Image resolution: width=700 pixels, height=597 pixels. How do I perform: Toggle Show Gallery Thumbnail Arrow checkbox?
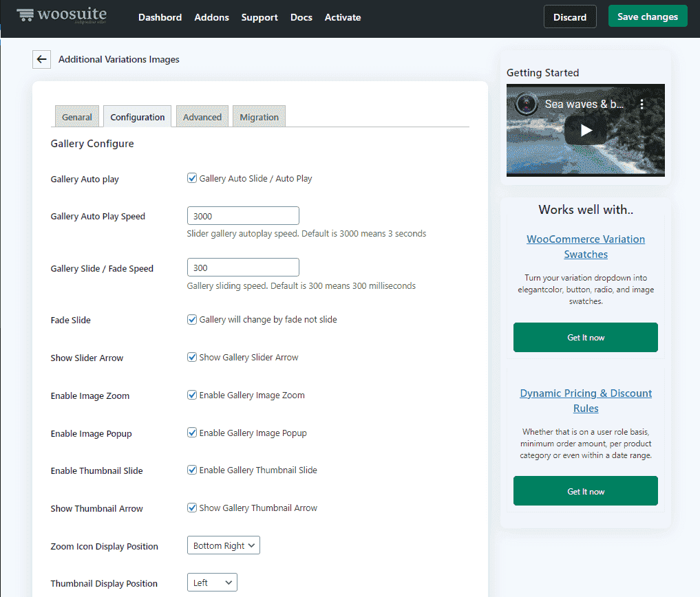point(193,508)
